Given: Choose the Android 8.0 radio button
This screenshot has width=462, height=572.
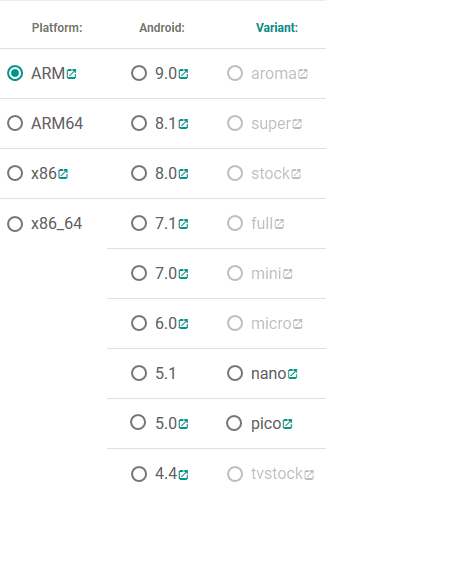Looking at the screenshot, I should (139, 173).
